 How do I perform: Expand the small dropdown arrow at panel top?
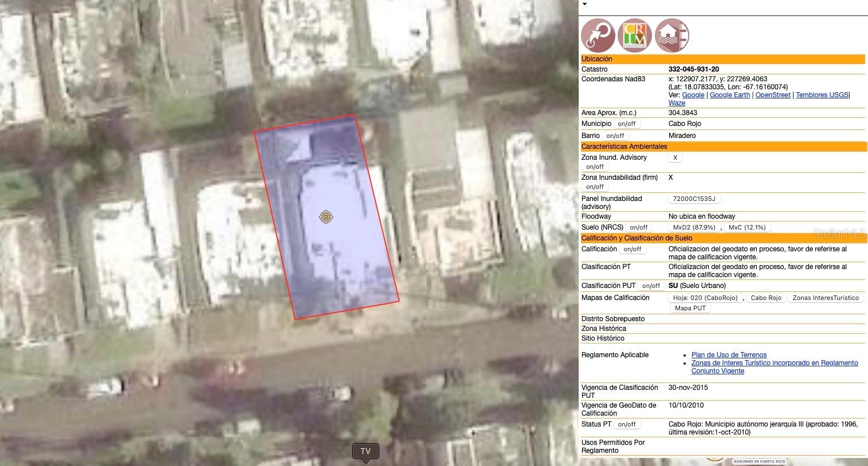click(x=584, y=5)
